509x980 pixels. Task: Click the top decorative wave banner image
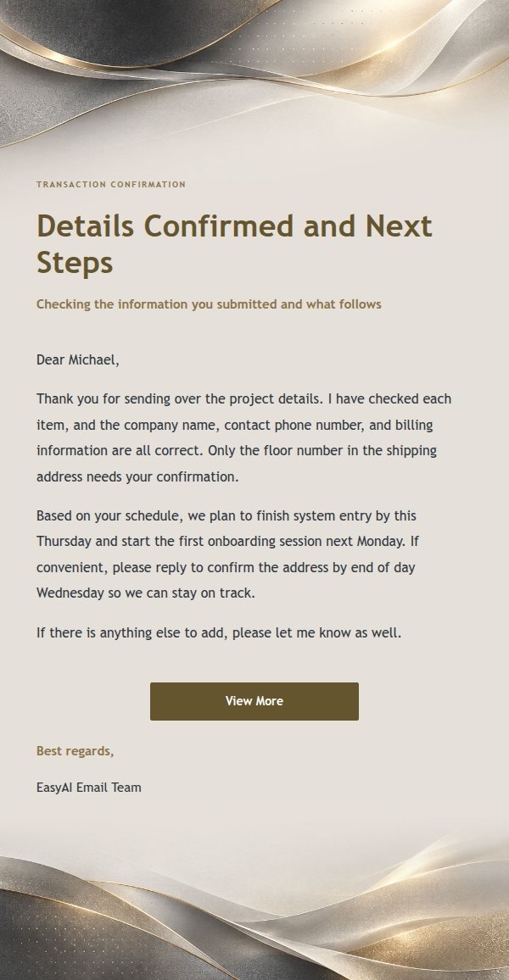(255, 72)
